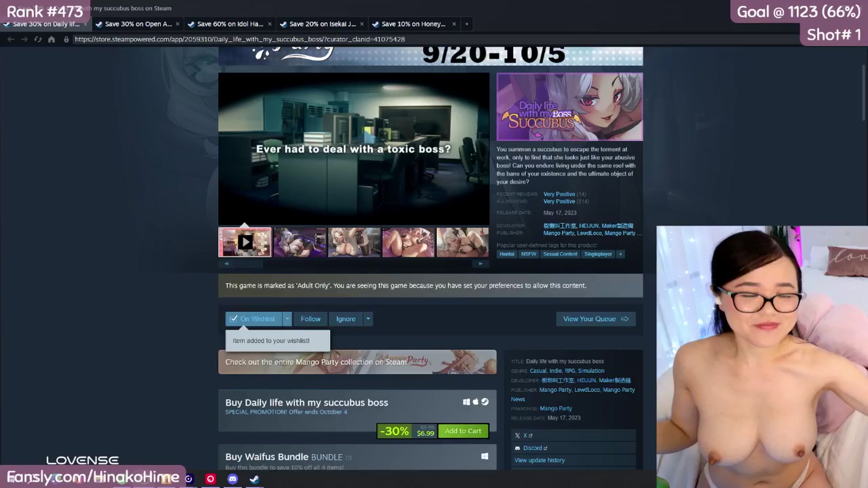Open the Discord server link

pos(573,448)
